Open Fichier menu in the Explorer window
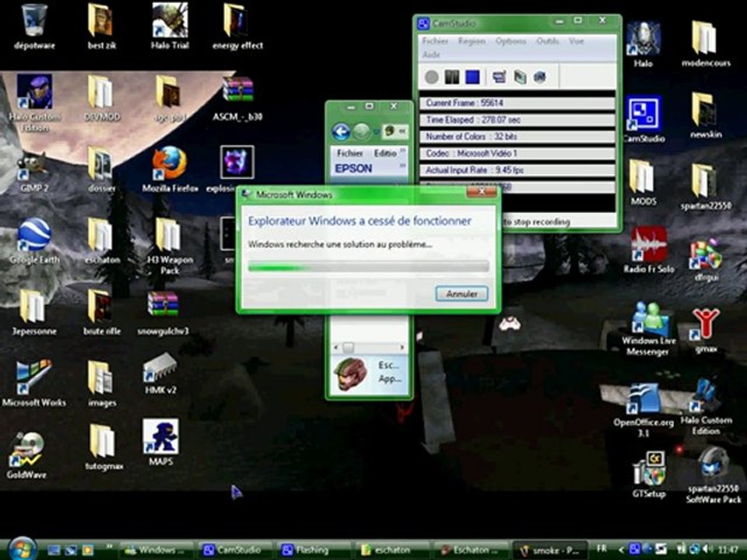This screenshot has height=560, width=747. [349, 153]
